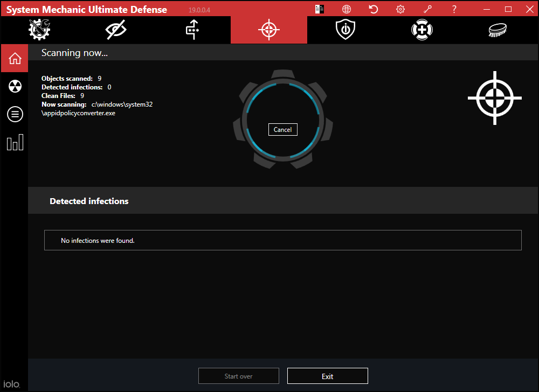Click the 'Objects scanned:' label

point(67,79)
